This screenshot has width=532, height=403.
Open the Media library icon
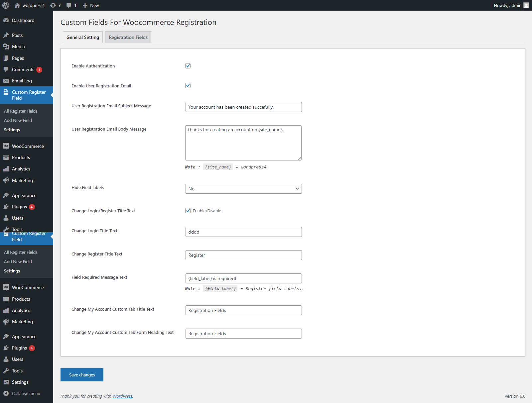point(7,47)
